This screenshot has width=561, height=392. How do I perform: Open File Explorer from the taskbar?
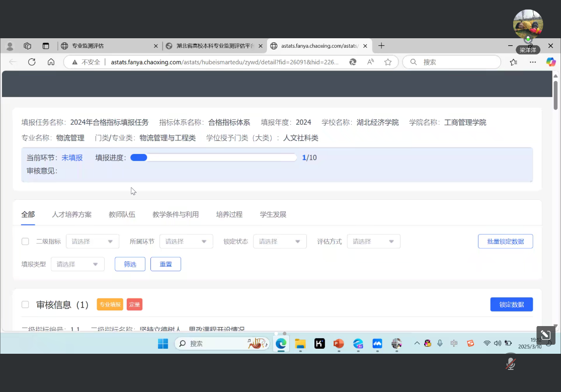tap(300, 344)
